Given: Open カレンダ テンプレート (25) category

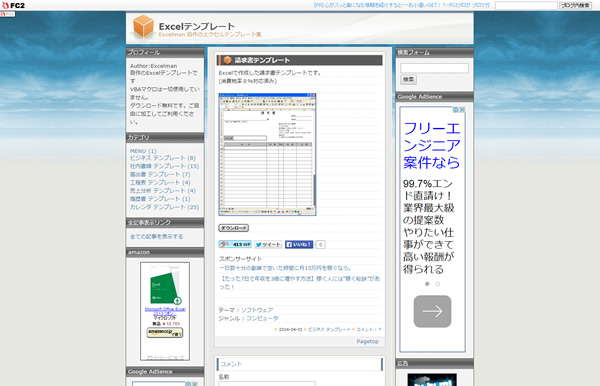Looking at the screenshot, I should tap(164, 207).
